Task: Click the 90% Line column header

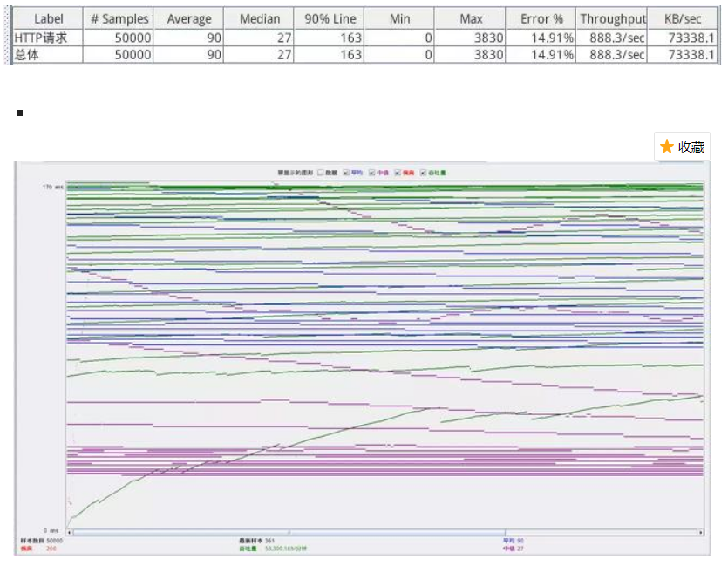Action: (330, 18)
